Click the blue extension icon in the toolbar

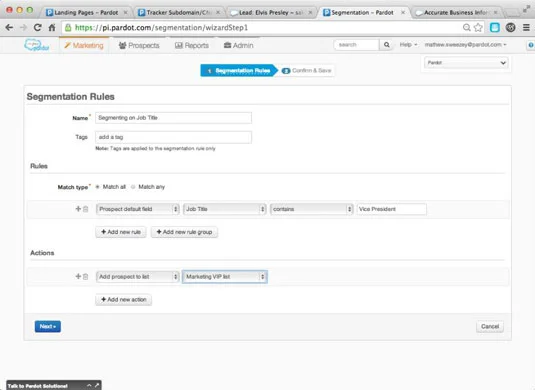pos(495,27)
